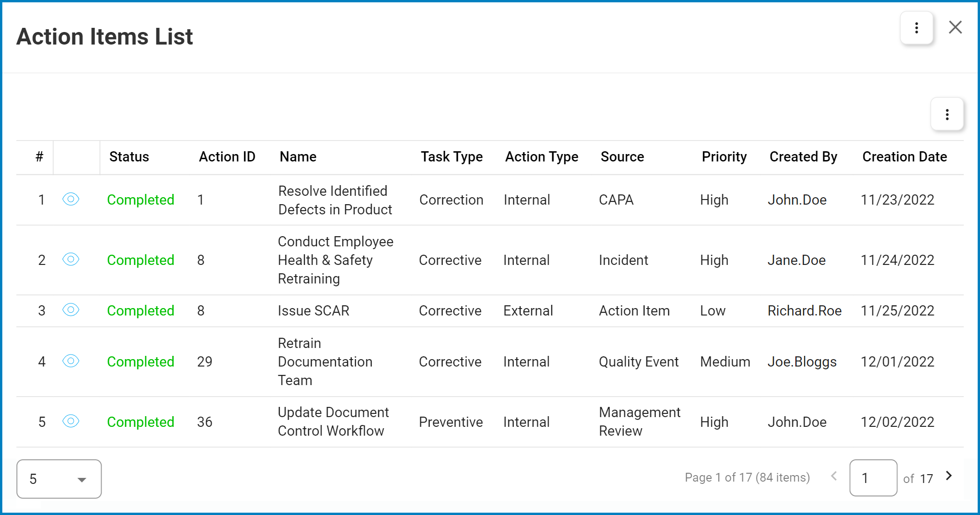The width and height of the screenshot is (980, 515).
Task: Close the Action Items List dialog
Action: point(955,27)
